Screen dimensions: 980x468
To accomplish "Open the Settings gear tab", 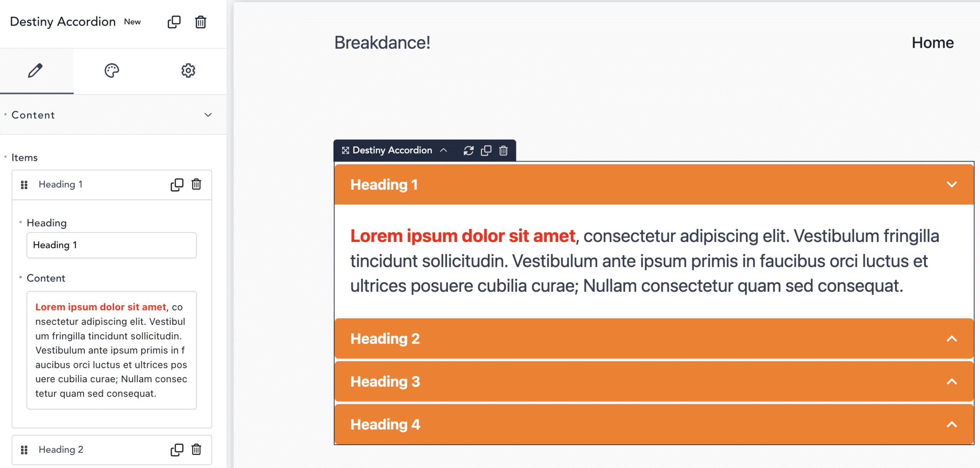I will [x=188, y=70].
